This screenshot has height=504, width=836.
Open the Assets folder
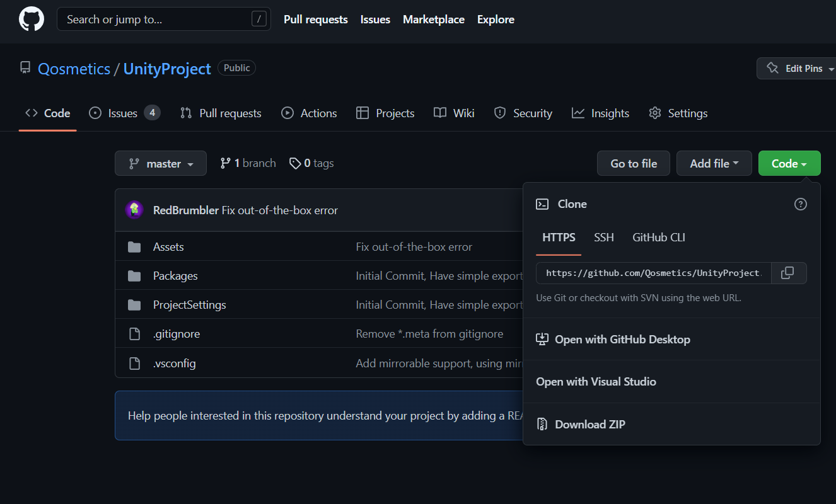(x=168, y=247)
